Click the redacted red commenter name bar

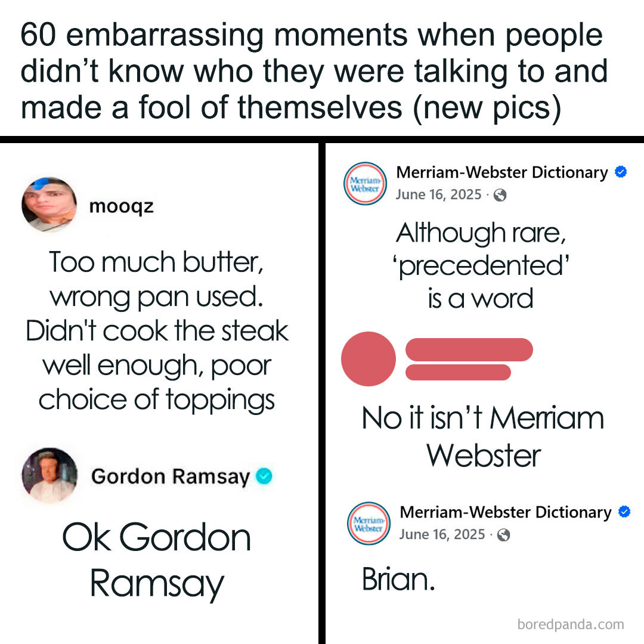[x=469, y=350]
